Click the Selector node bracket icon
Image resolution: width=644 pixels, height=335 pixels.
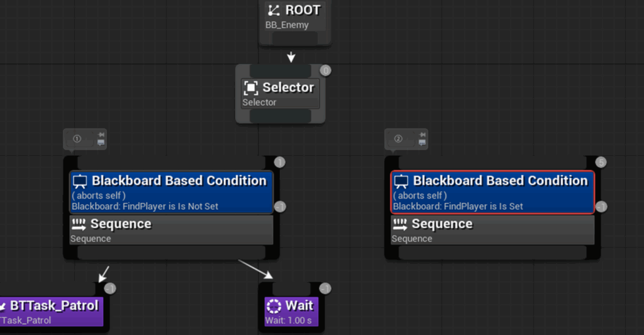click(x=251, y=87)
